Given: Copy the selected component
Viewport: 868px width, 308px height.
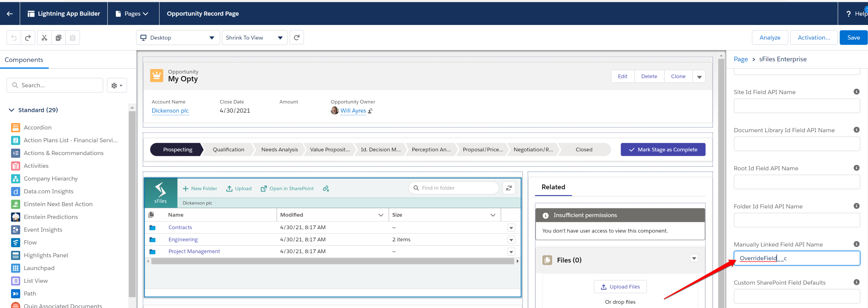Looking at the screenshot, I should point(58,38).
